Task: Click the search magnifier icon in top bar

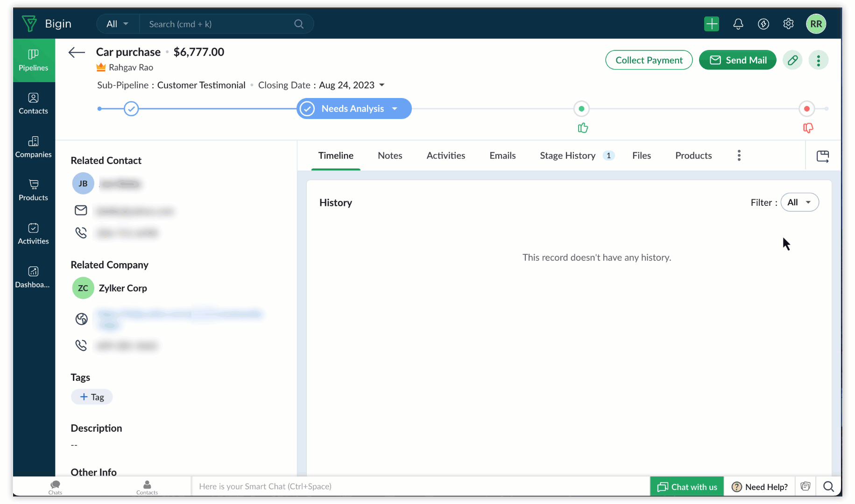Action: coord(299,24)
